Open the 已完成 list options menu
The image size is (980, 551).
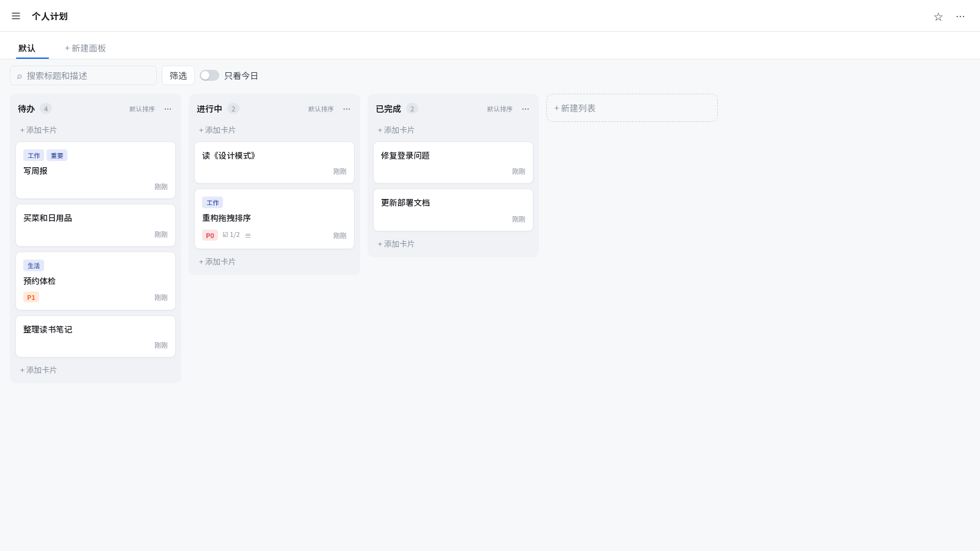click(526, 109)
